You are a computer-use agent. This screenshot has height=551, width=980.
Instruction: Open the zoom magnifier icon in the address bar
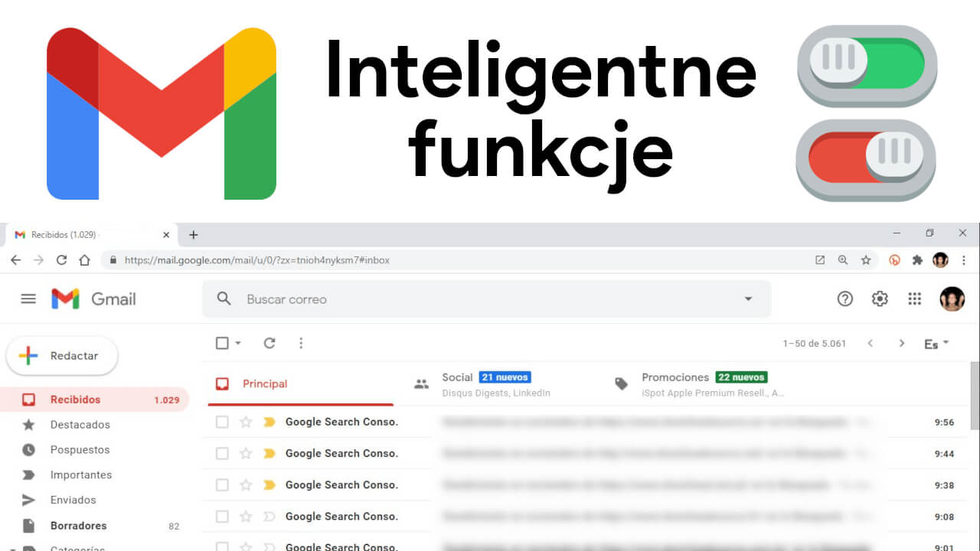pyautogui.click(x=843, y=260)
